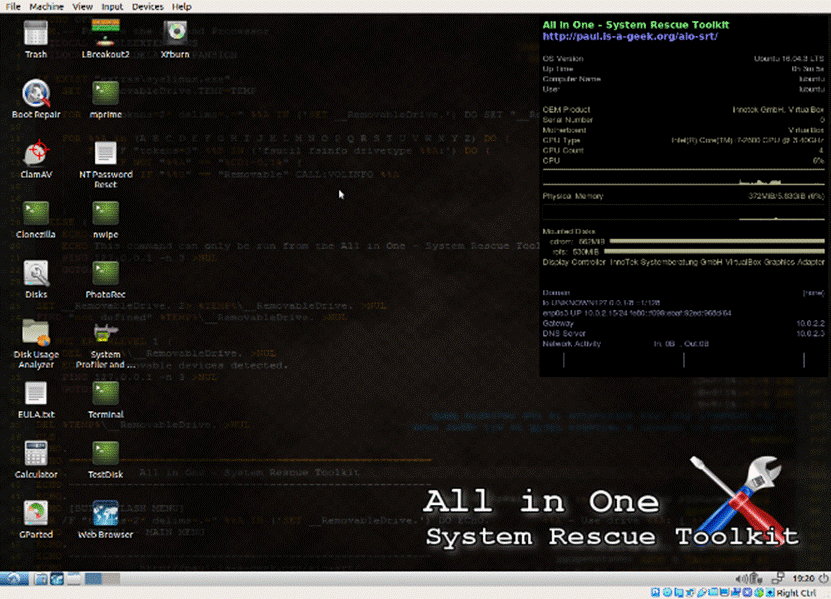Switch to the second workspace in pager
The width and height of the screenshot is (831, 599).
(x=111, y=579)
